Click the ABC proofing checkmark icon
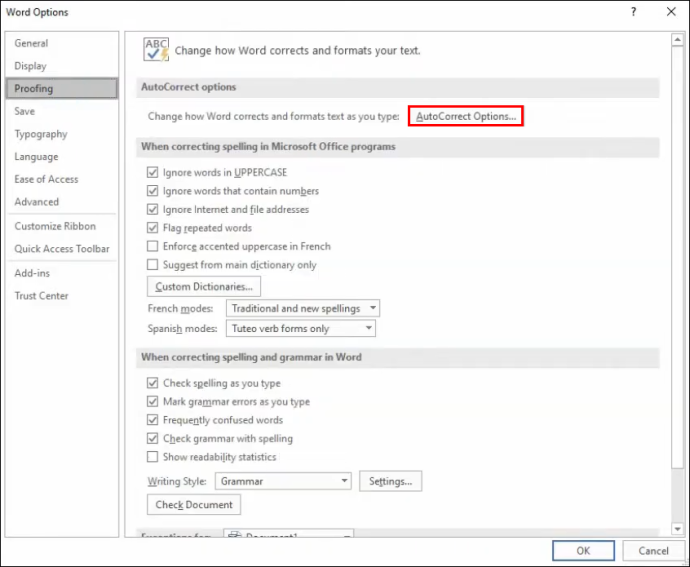690x567 pixels. [x=156, y=50]
